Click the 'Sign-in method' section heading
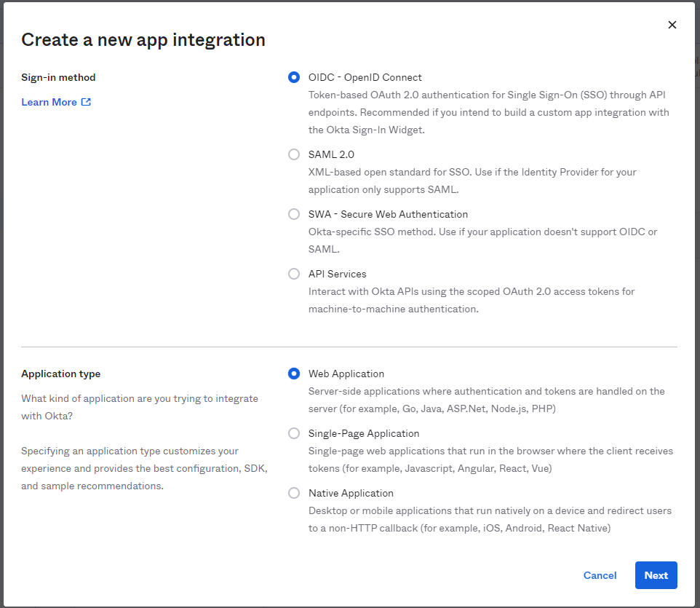The image size is (700, 608). (58, 77)
